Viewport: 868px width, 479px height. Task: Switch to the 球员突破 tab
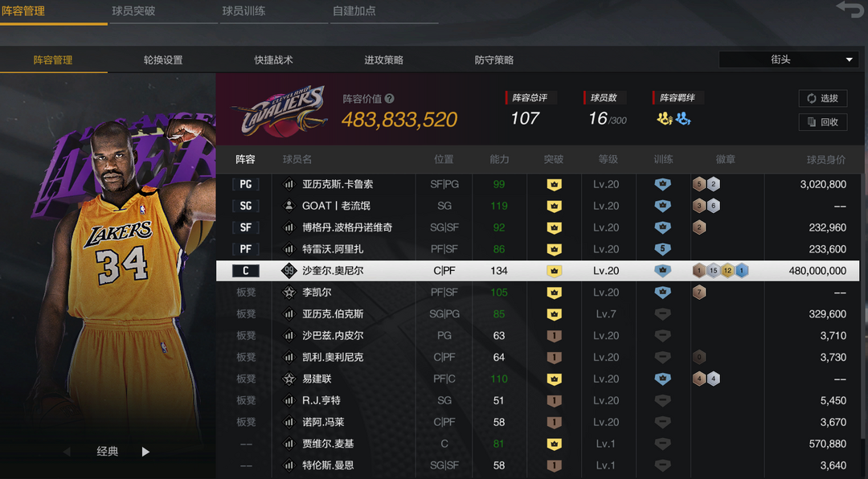point(133,11)
